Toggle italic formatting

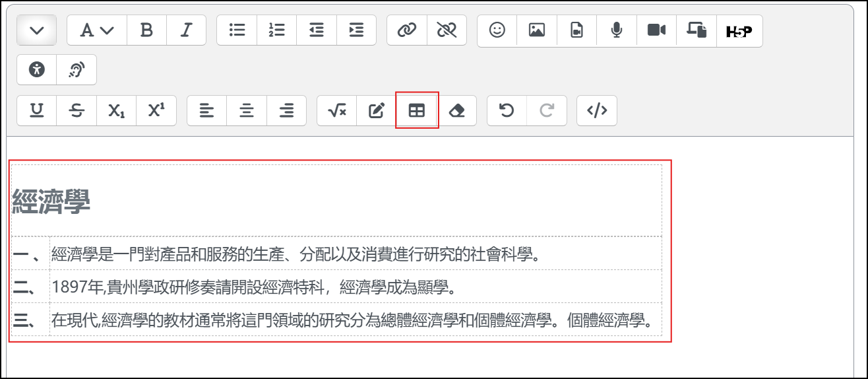click(x=187, y=30)
